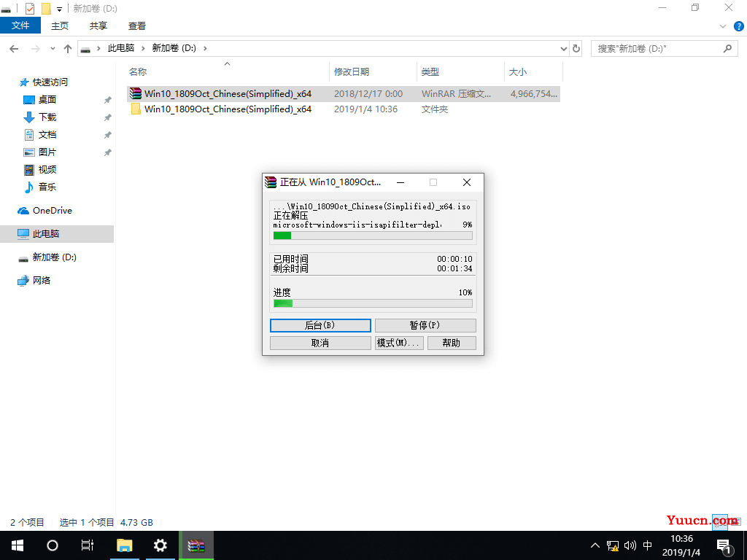Image resolution: width=747 pixels, height=560 pixels.
Task: Click the folder icon of Win10_1809Oct_Chinese folder
Action: [136, 109]
